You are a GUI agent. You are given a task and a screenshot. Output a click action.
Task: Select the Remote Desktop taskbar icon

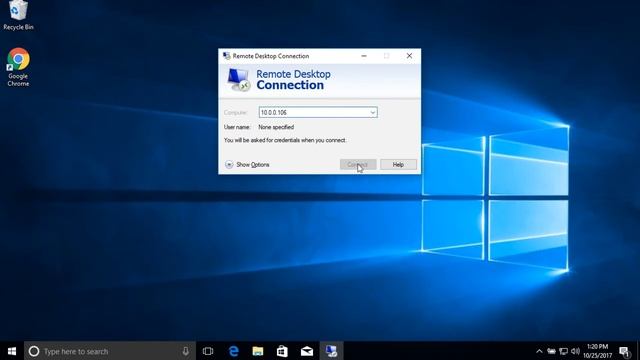click(x=331, y=351)
